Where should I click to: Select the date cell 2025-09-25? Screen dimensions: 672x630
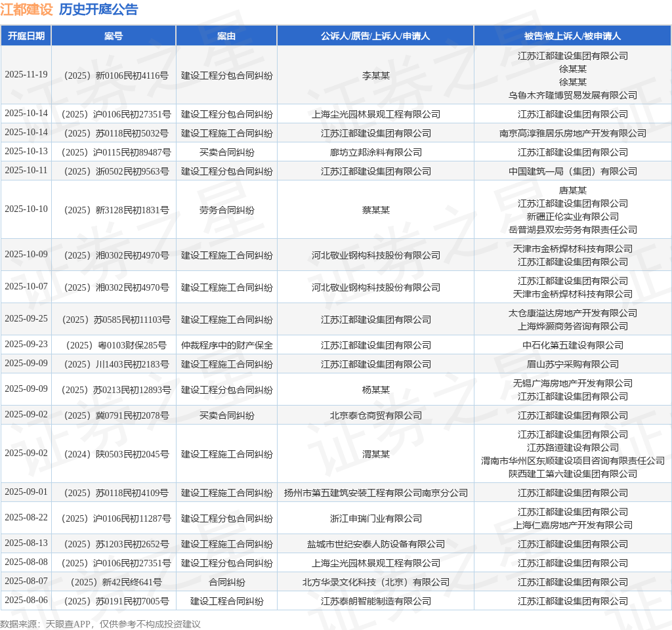click(x=26, y=318)
